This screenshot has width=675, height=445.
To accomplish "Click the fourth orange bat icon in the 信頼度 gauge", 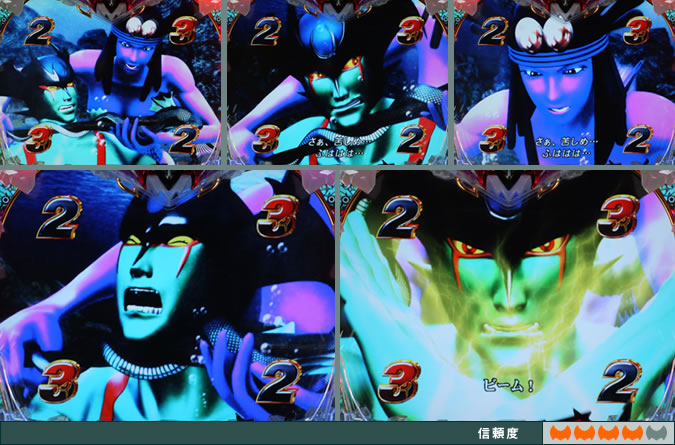I will pos(633,433).
